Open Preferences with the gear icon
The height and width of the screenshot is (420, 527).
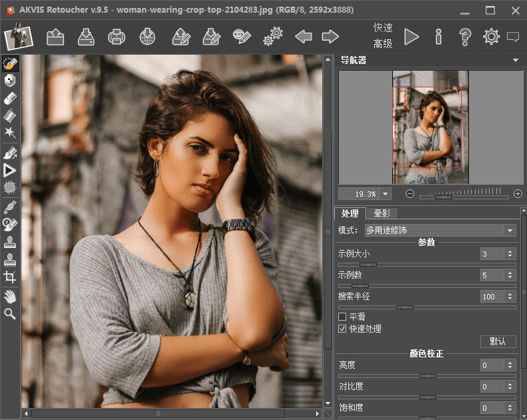[x=492, y=37]
